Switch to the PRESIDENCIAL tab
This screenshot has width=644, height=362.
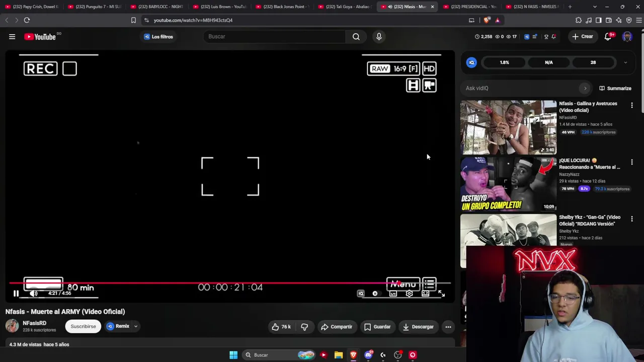[x=470, y=7]
